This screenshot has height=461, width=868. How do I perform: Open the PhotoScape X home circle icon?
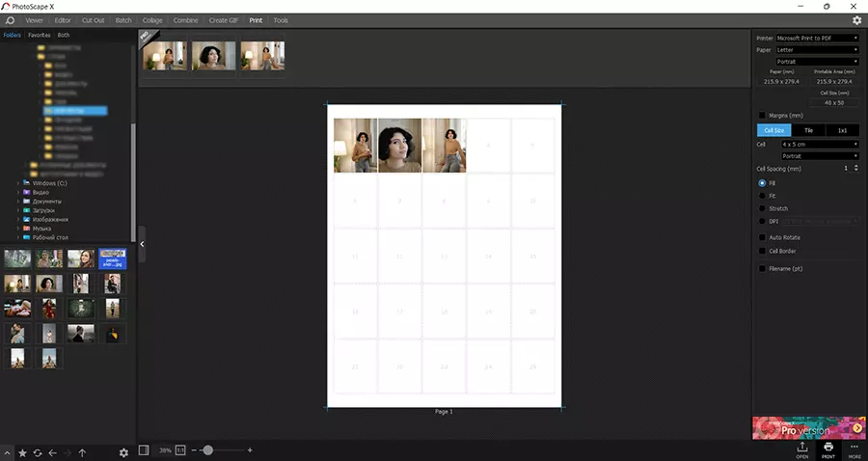(10, 20)
